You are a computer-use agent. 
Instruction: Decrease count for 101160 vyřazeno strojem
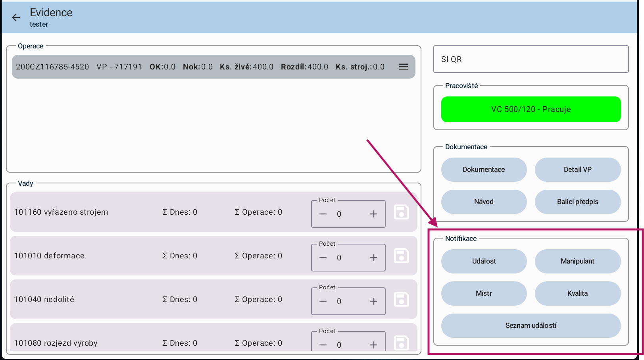(323, 214)
